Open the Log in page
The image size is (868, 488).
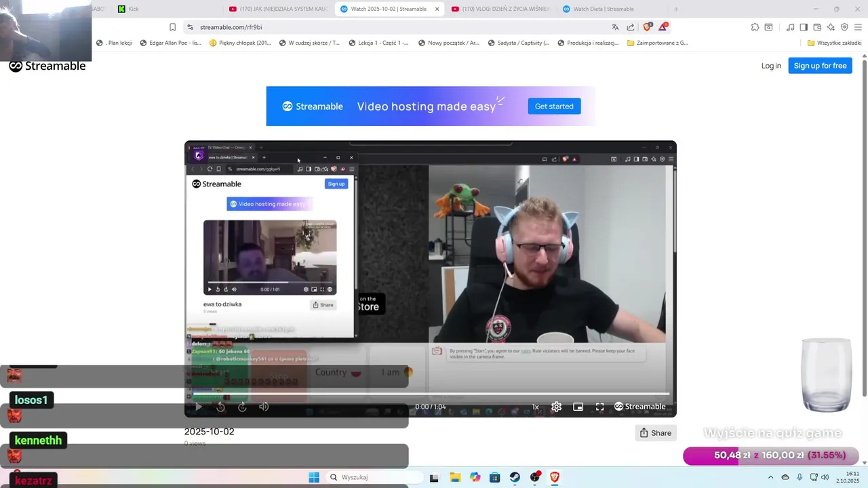click(x=771, y=66)
